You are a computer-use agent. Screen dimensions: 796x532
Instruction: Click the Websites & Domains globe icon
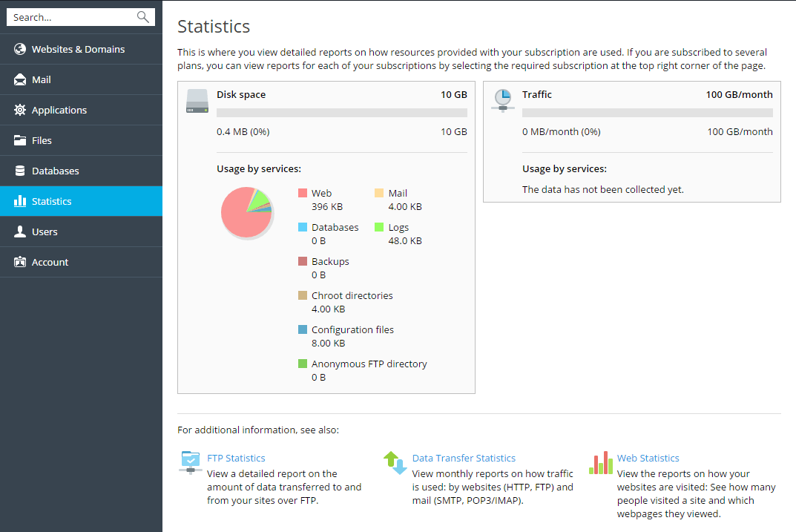(x=19, y=49)
